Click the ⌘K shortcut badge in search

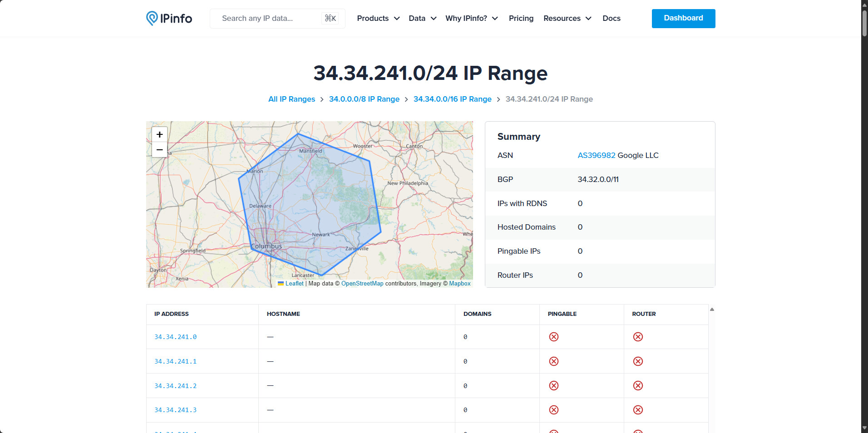click(330, 18)
